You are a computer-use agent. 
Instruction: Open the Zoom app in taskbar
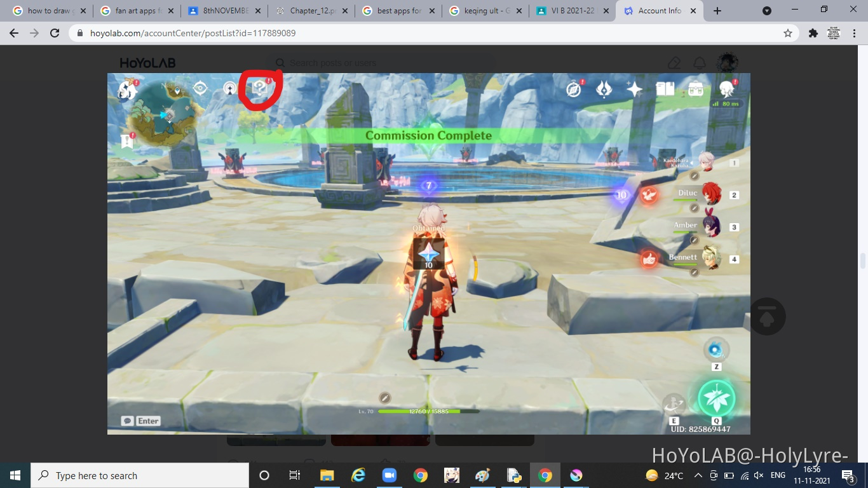[389, 475]
